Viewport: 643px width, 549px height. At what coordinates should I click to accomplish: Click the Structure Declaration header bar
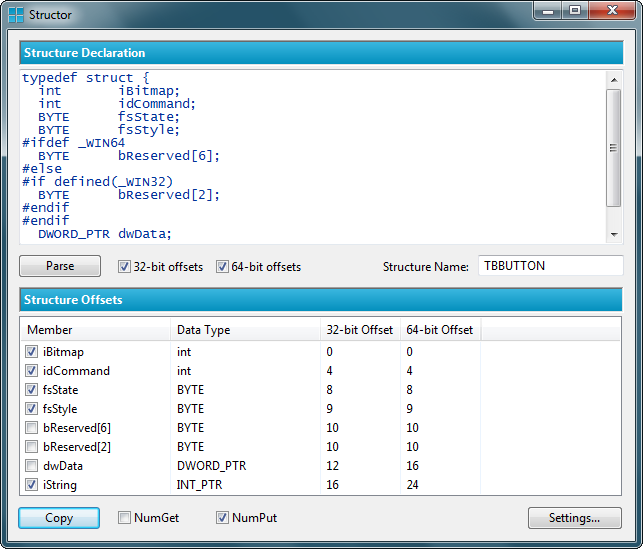click(x=321, y=52)
